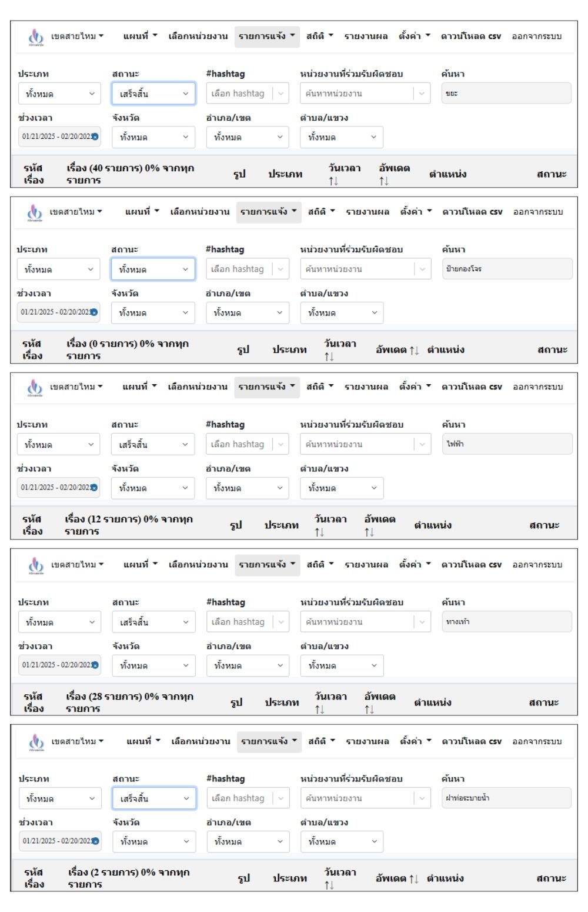Open หน่วยงาน search chevron in the ป้ายกองโจร panel
Viewport: 588px width, 912px height.
point(422,269)
